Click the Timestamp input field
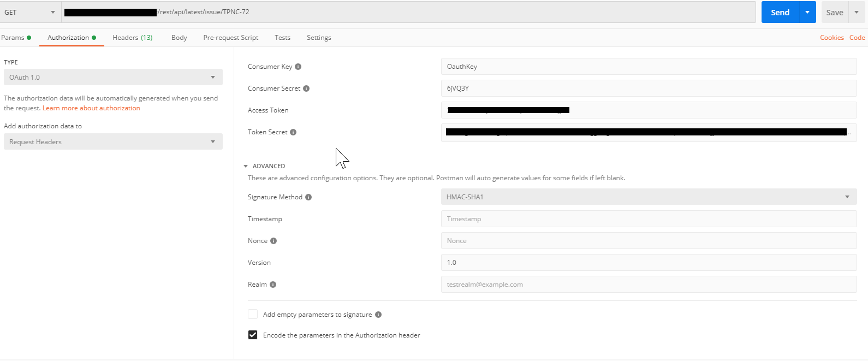Screen dimensions: 868x361 (x=649, y=219)
